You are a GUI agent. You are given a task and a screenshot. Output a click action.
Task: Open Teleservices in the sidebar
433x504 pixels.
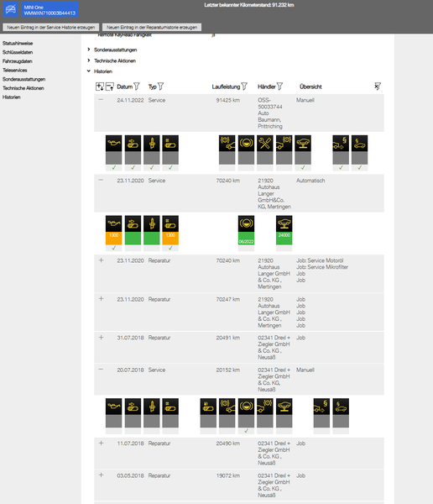[15, 70]
